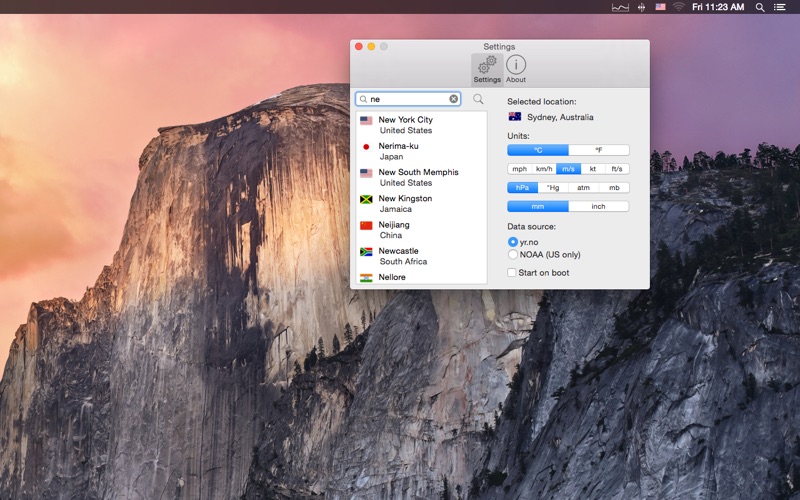
Task: Click the Wi-Fi status icon
Action: [678, 7]
